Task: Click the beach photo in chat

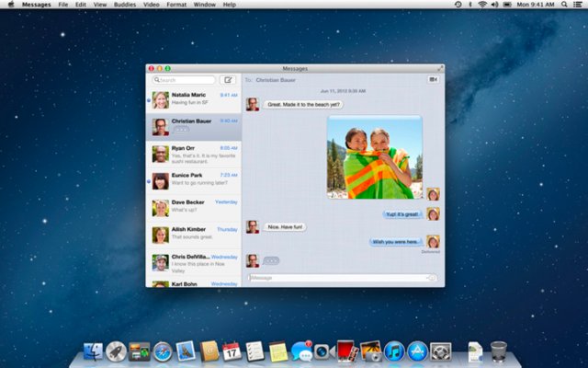Action: point(375,157)
